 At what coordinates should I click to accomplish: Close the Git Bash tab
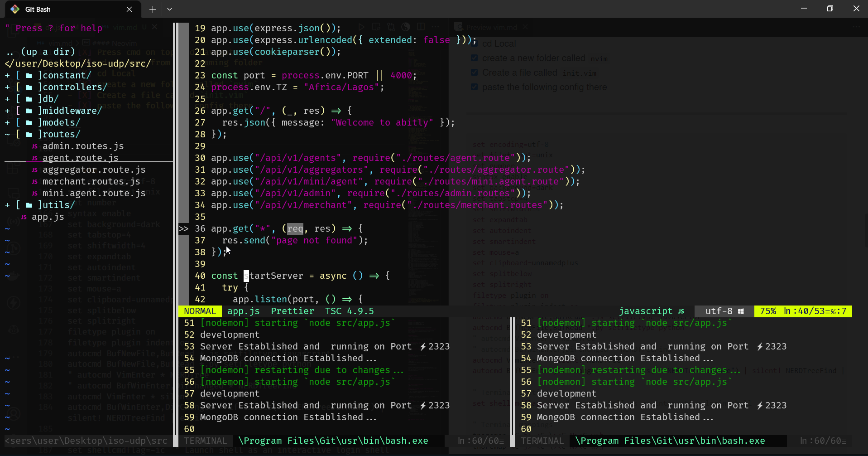129,9
